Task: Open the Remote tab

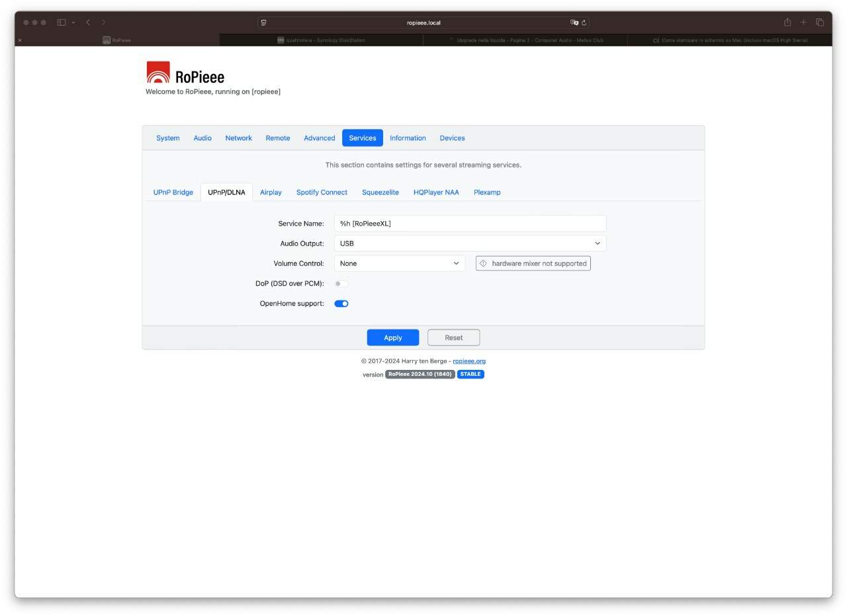Action: click(278, 138)
